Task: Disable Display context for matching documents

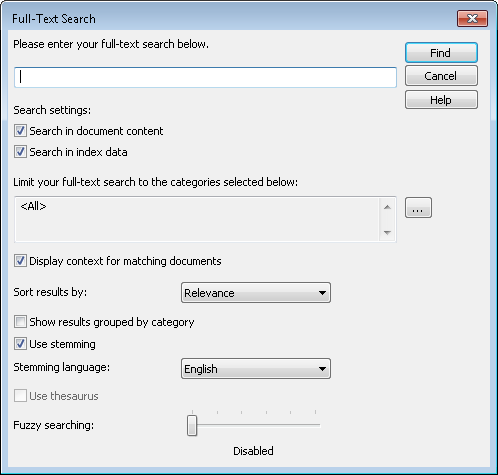Action: click(20, 261)
